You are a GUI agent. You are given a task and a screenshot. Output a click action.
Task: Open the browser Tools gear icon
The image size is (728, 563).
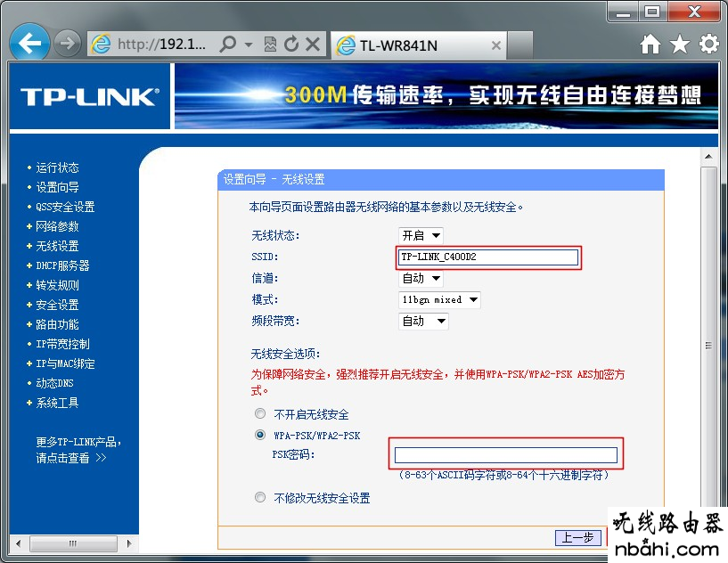[709, 45]
